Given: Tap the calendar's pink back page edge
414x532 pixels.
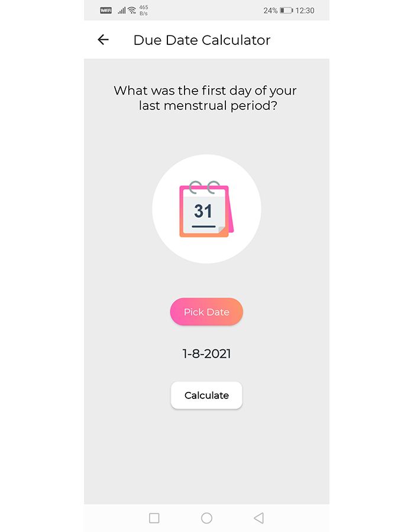Looking at the screenshot, I should [x=231, y=219].
